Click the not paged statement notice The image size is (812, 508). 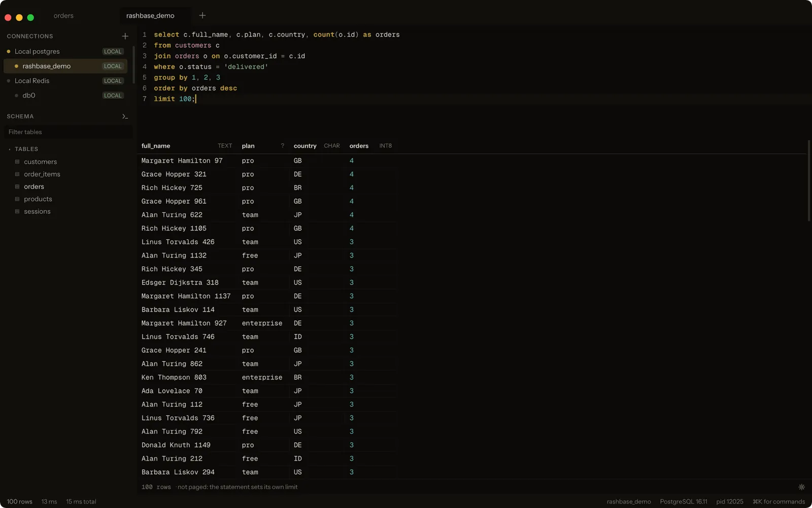[x=238, y=487]
